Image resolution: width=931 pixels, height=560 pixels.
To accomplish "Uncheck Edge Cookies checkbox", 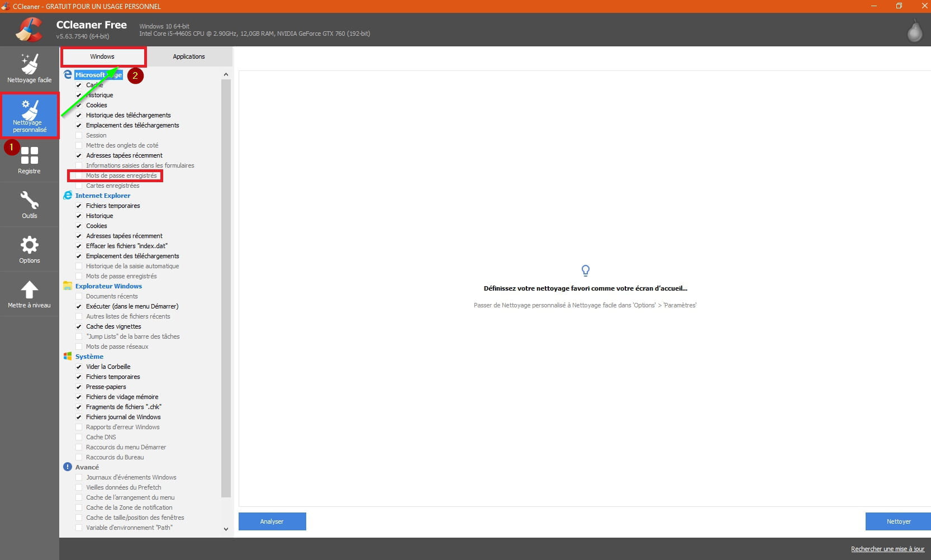I will point(79,105).
